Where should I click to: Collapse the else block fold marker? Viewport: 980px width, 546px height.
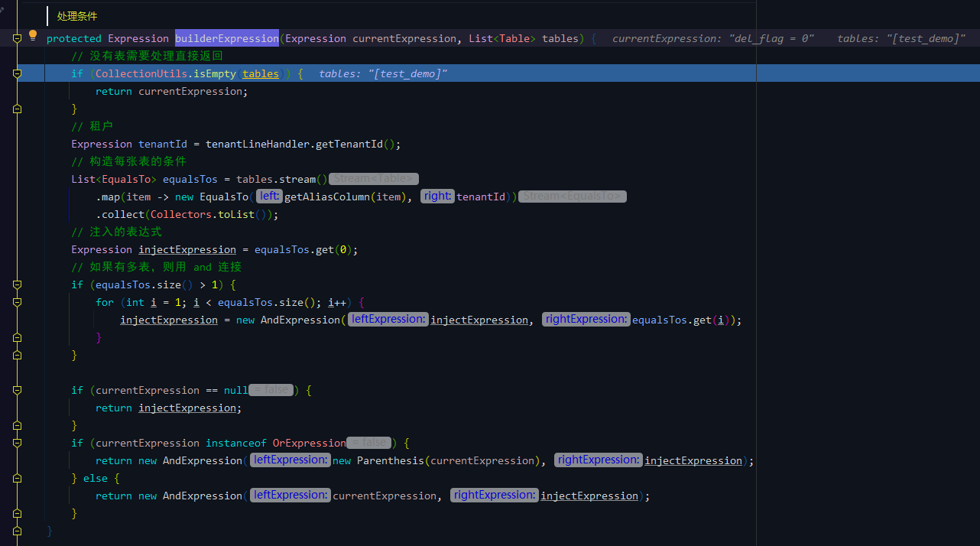coord(17,478)
